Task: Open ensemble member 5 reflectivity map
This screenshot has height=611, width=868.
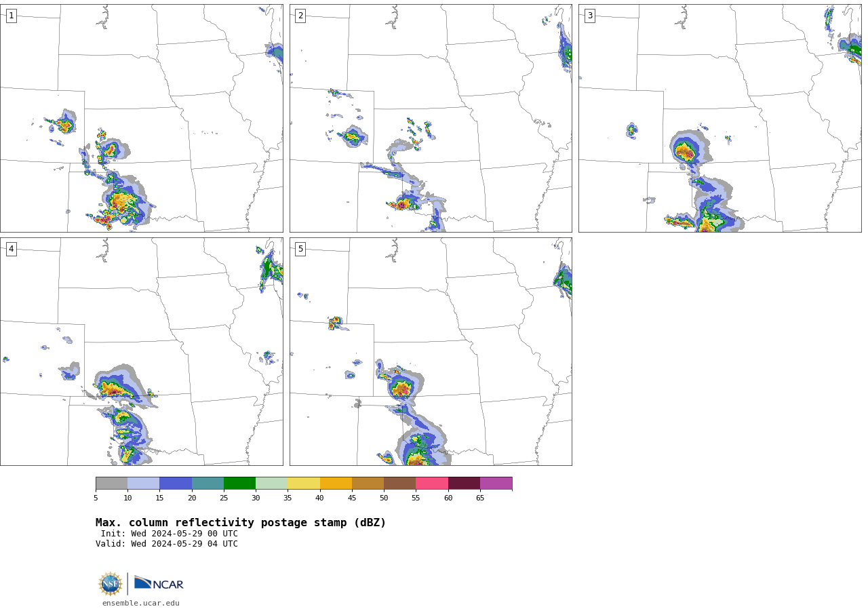Action: coord(431,351)
